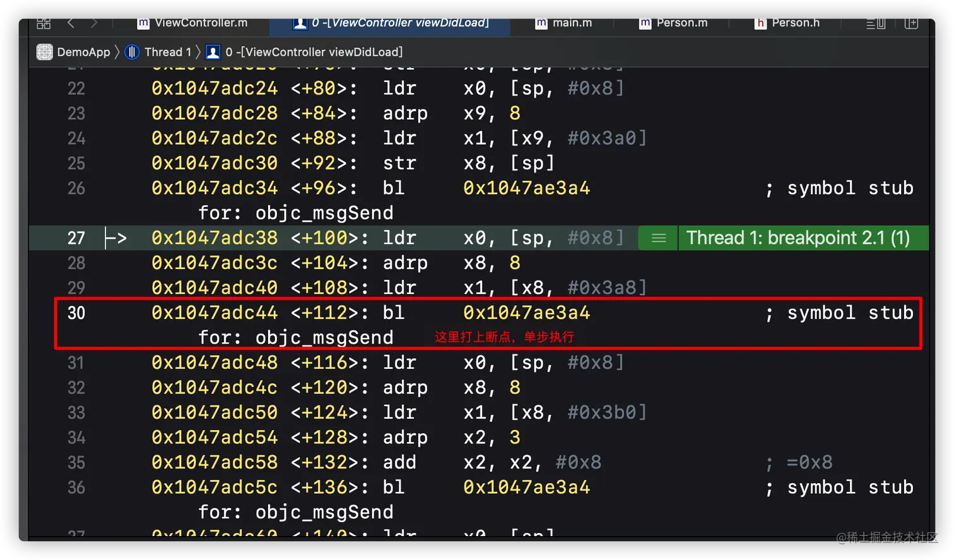
Task: Click the Thread 1 thread icon
Action: click(132, 52)
